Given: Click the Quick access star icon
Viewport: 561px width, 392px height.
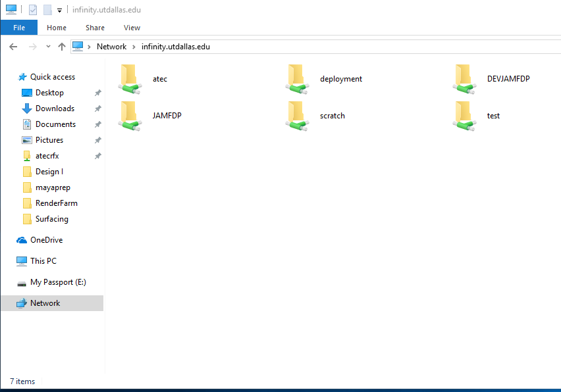Looking at the screenshot, I should tap(22, 77).
